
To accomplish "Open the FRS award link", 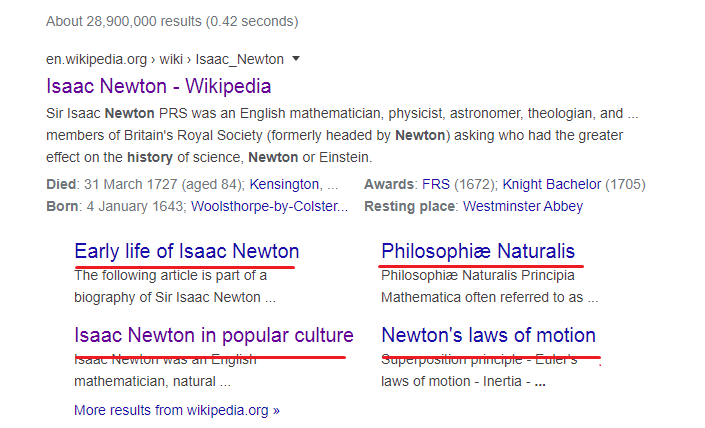I will [x=436, y=184].
